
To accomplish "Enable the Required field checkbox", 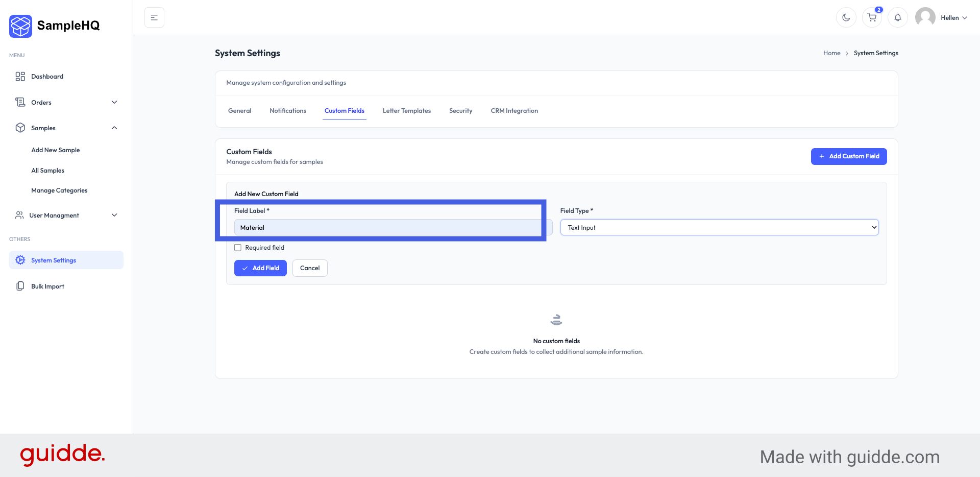I will [x=237, y=247].
